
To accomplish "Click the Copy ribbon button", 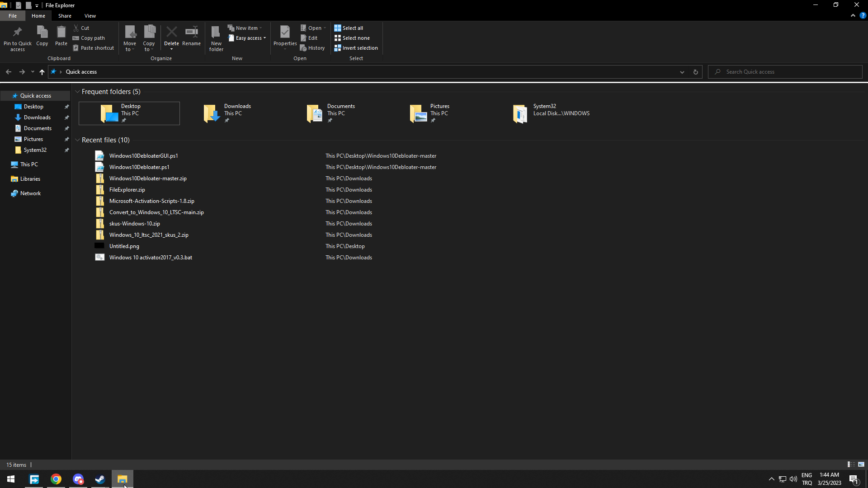I will coord(42,36).
